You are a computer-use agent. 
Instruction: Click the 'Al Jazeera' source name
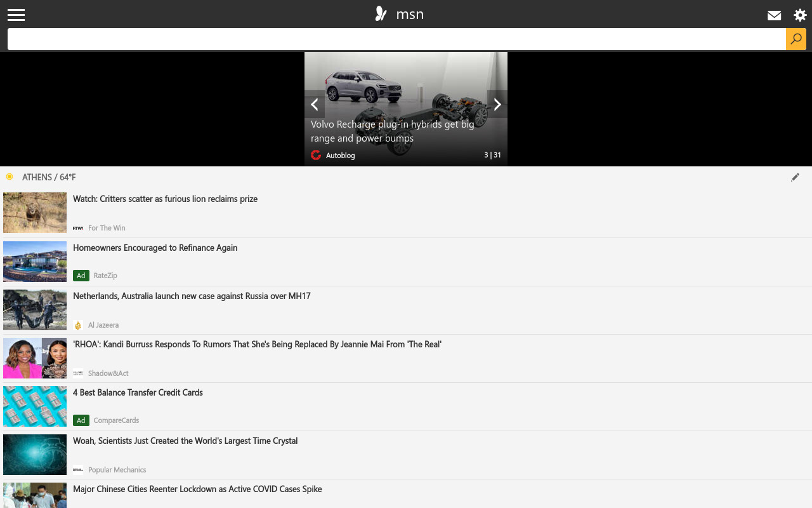tap(103, 325)
